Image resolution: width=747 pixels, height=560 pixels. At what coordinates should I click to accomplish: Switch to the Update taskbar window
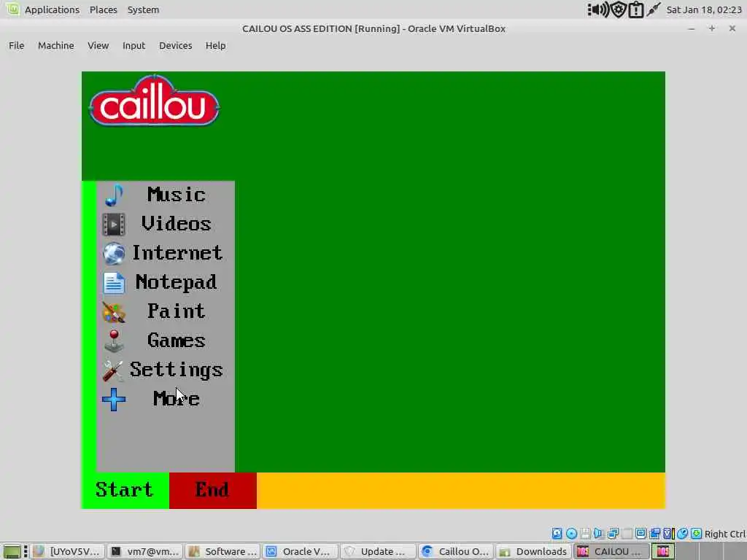click(379, 551)
